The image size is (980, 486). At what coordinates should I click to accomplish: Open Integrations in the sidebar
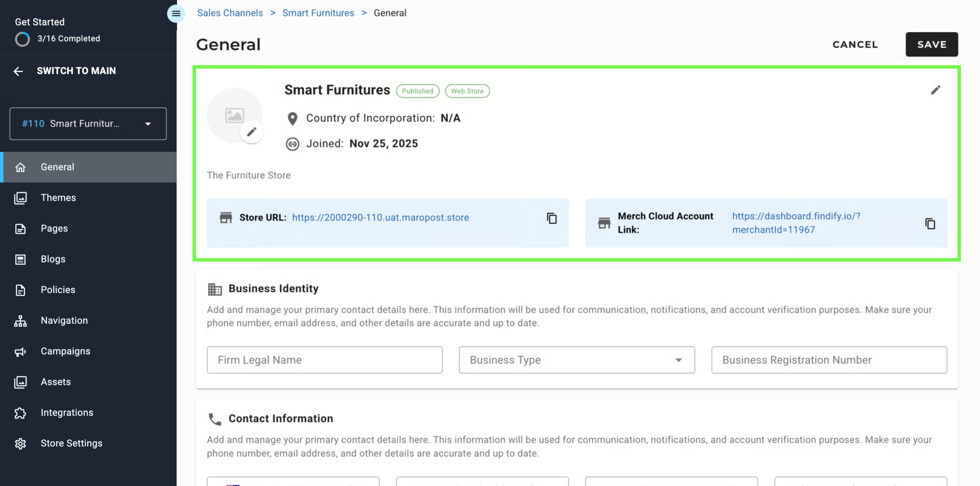click(x=88, y=412)
